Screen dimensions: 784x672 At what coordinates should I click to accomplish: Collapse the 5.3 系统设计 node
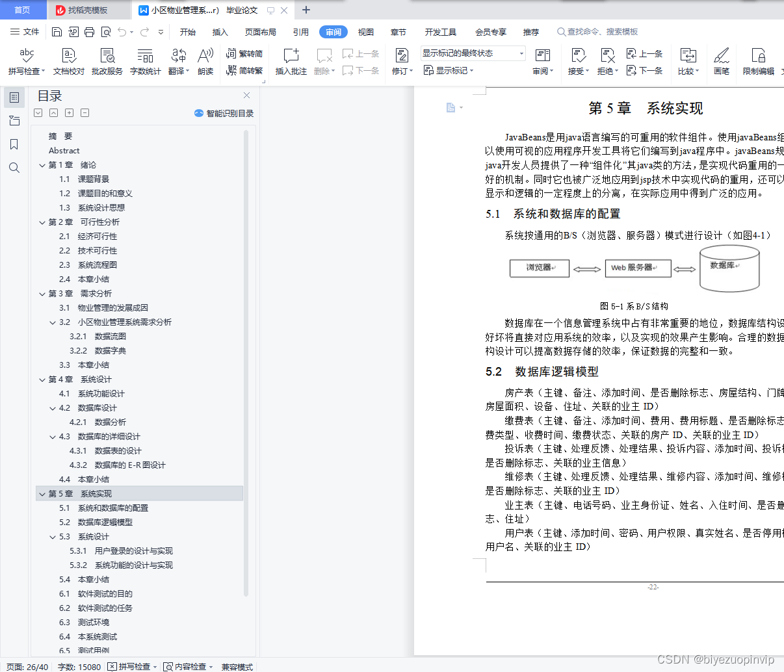click(x=53, y=537)
